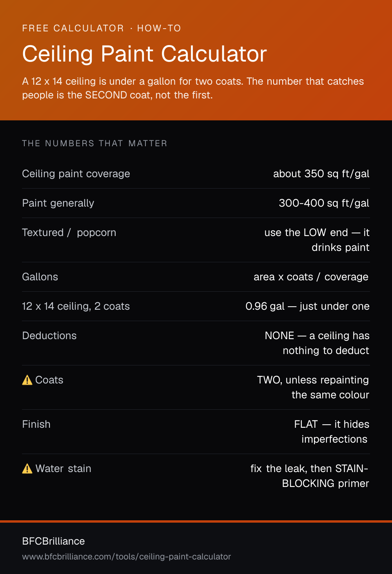Image resolution: width=392 pixels, height=574 pixels.
Task: Select the Paint generally row label
Action: [58, 203]
